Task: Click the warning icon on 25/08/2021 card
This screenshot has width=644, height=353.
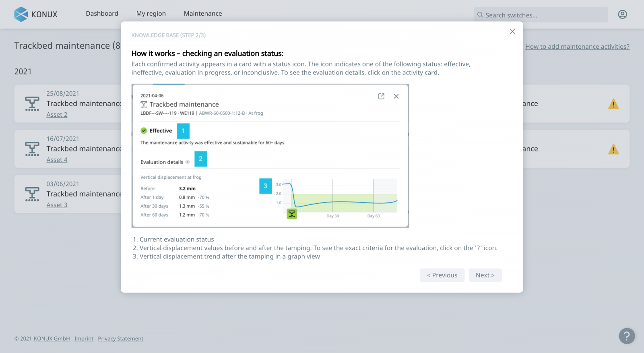Action: coord(613,104)
